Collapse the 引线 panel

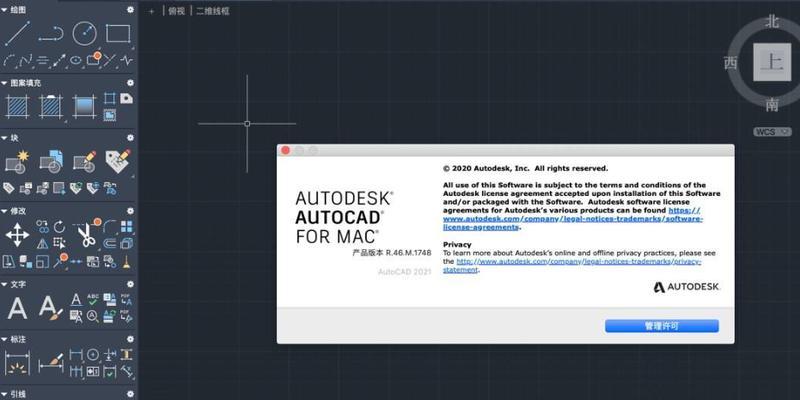pos(4,394)
